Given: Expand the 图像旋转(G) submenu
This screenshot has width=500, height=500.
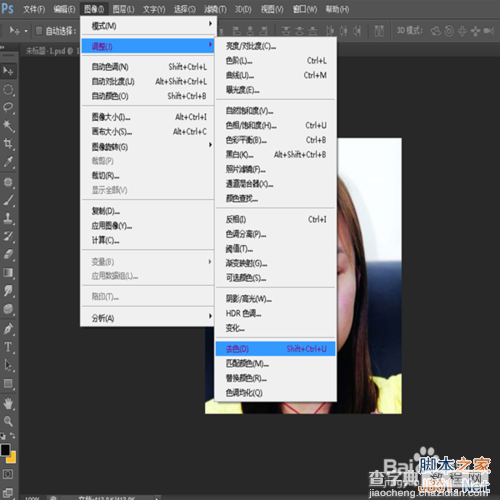Looking at the screenshot, I should click(x=149, y=146).
